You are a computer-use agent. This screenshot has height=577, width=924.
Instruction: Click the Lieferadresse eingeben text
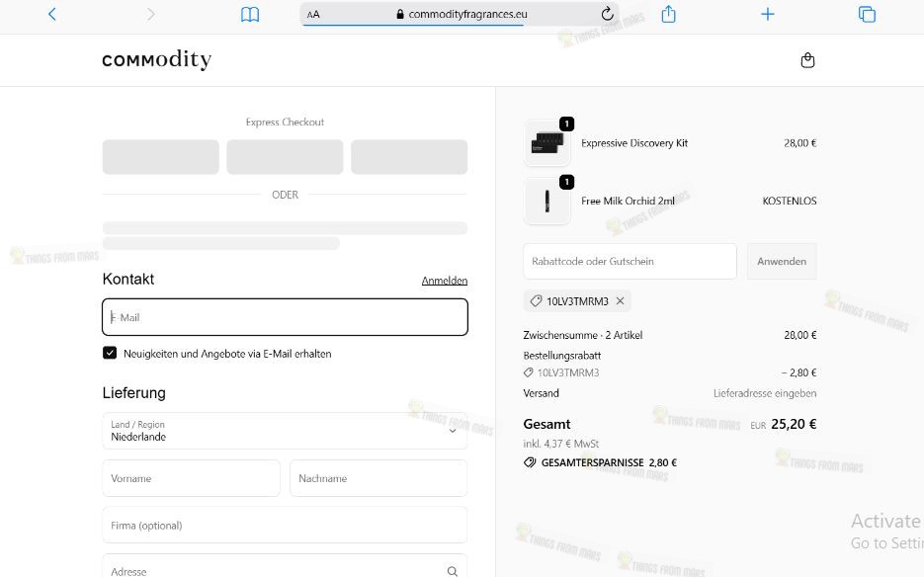click(765, 393)
